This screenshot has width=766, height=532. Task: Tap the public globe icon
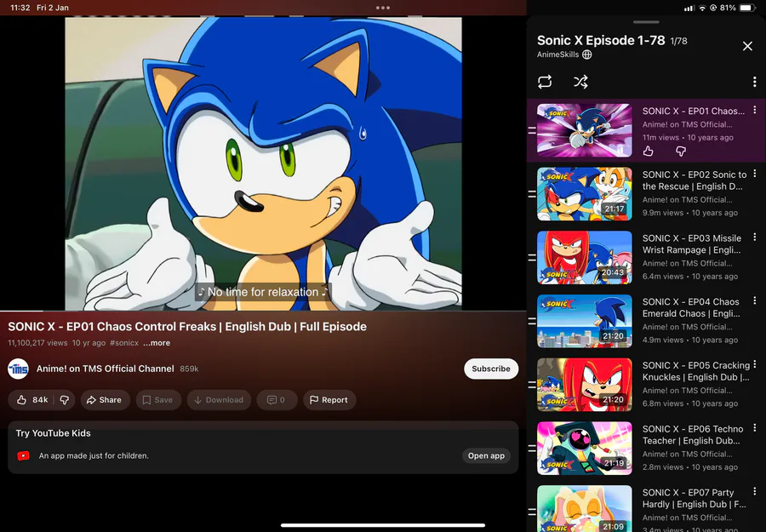coord(587,54)
